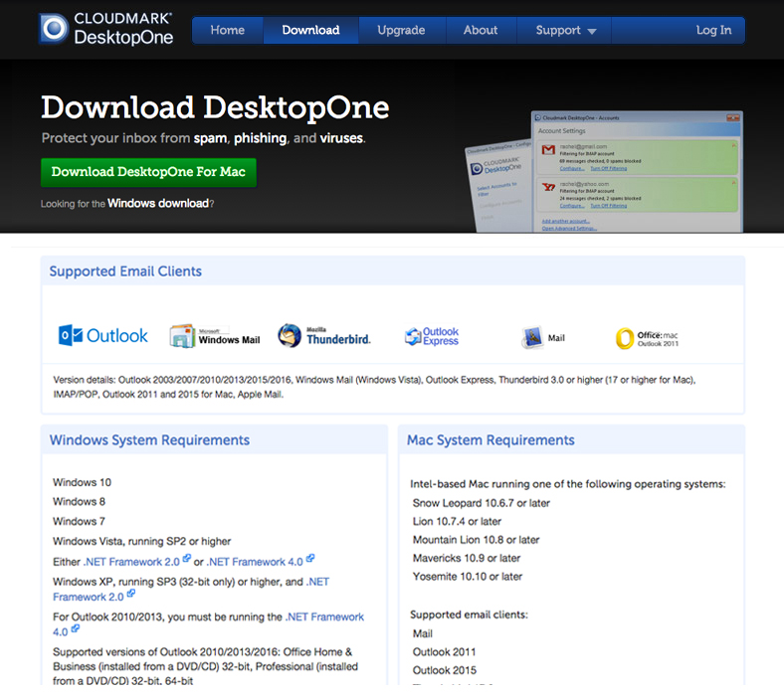This screenshot has width=784, height=694.
Task: Click the Cloudmark DesktopOne logo
Action: pos(106,30)
